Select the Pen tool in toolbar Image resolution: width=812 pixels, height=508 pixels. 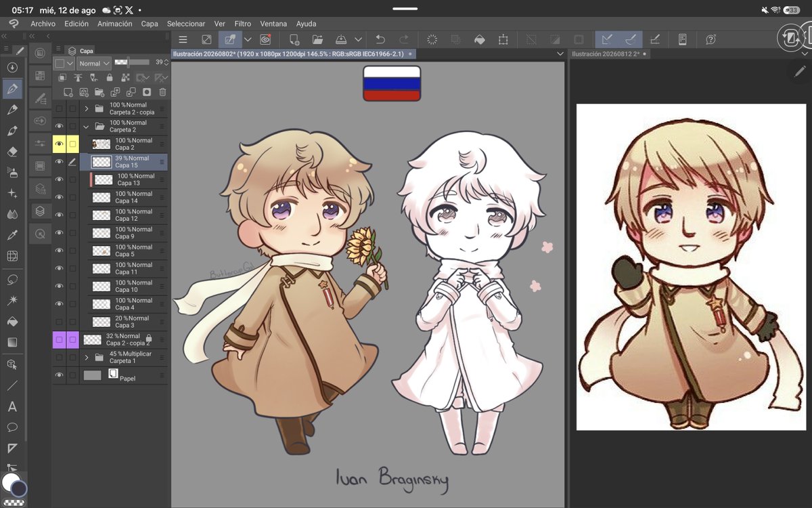[x=12, y=88]
